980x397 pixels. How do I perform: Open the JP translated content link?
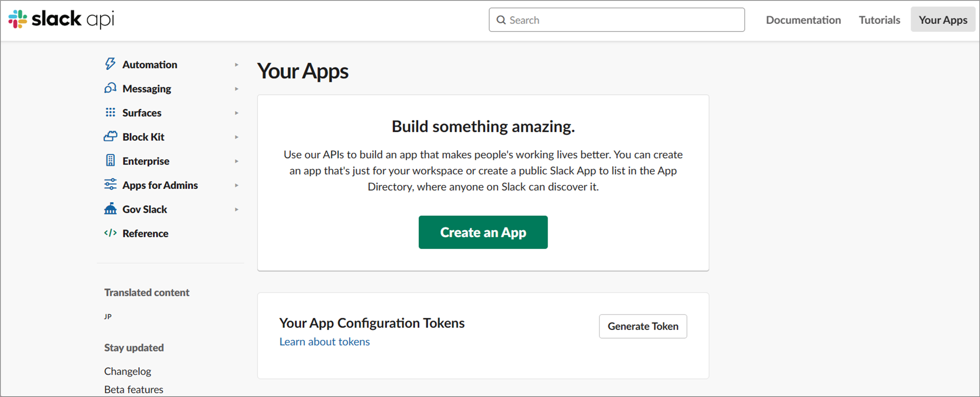(108, 316)
